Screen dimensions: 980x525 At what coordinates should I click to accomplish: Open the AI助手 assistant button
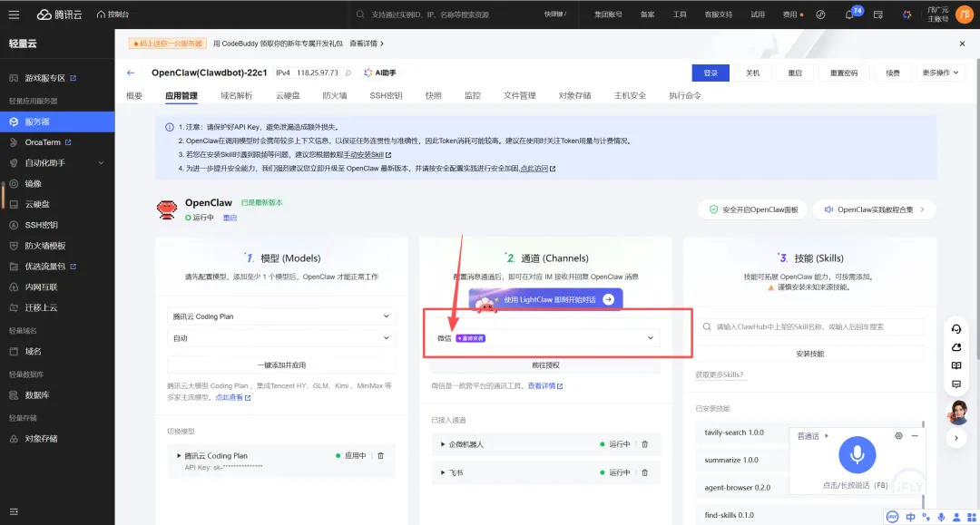tap(379, 73)
